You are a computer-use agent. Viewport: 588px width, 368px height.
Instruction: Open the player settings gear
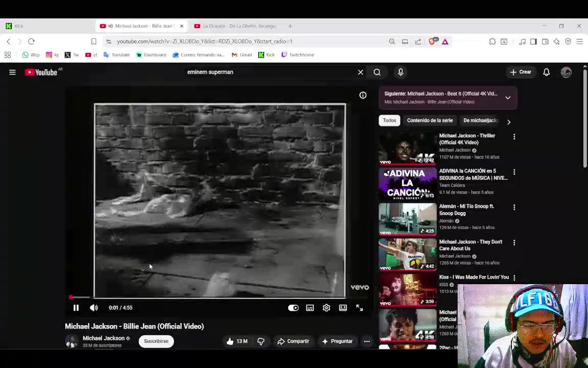coord(327,308)
